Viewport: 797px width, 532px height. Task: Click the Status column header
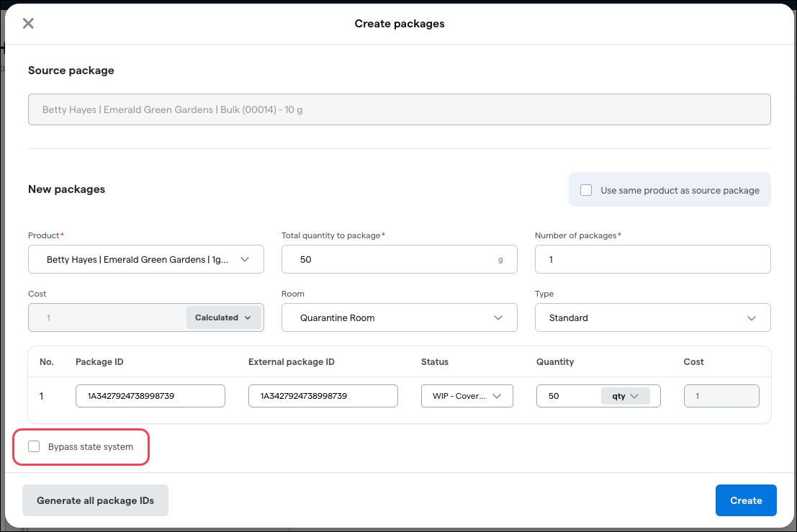[435, 362]
